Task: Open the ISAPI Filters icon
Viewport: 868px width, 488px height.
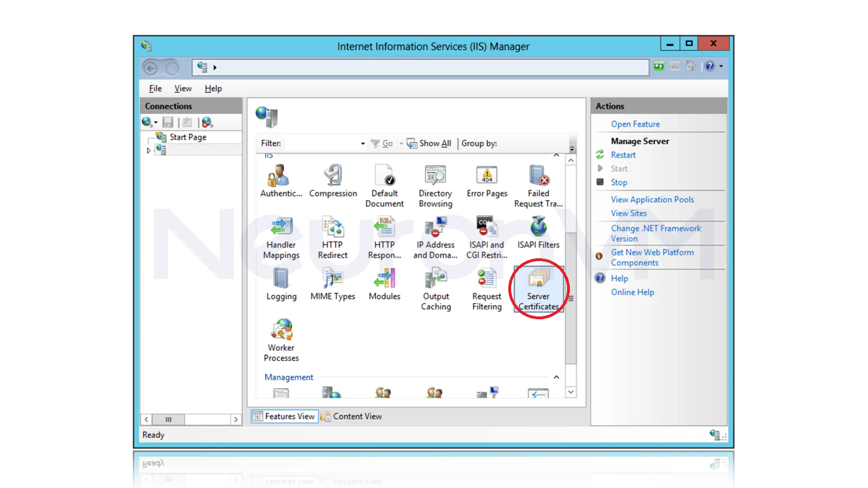Action: [x=538, y=232]
